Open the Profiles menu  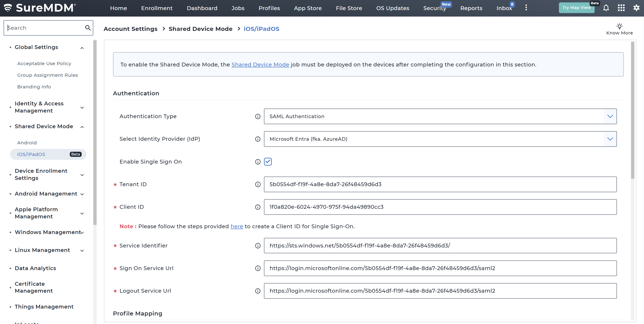(269, 8)
